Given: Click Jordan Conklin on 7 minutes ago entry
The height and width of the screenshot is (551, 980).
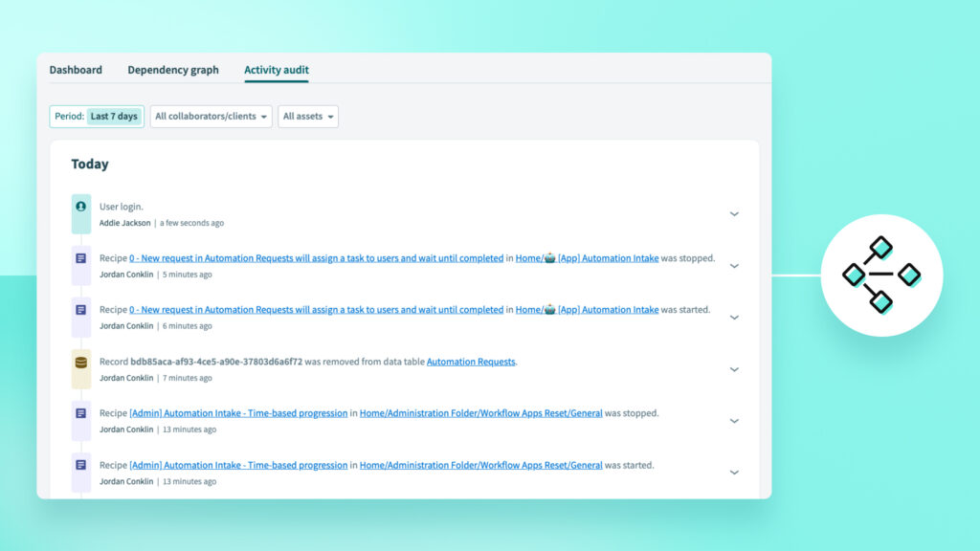Looking at the screenshot, I should (126, 378).
